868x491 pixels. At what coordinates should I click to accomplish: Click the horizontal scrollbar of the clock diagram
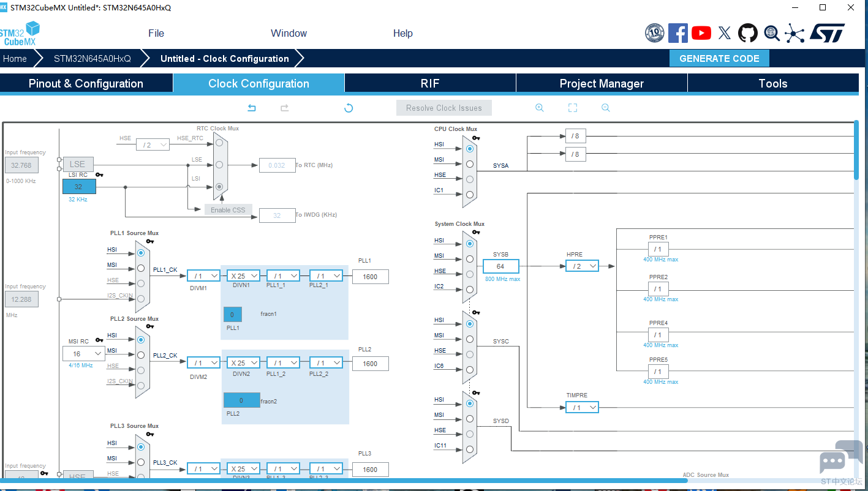[x=343, y=481]
